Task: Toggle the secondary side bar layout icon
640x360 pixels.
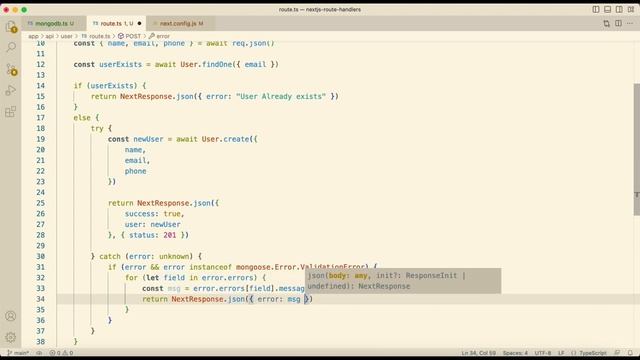Action: point(619,9)
